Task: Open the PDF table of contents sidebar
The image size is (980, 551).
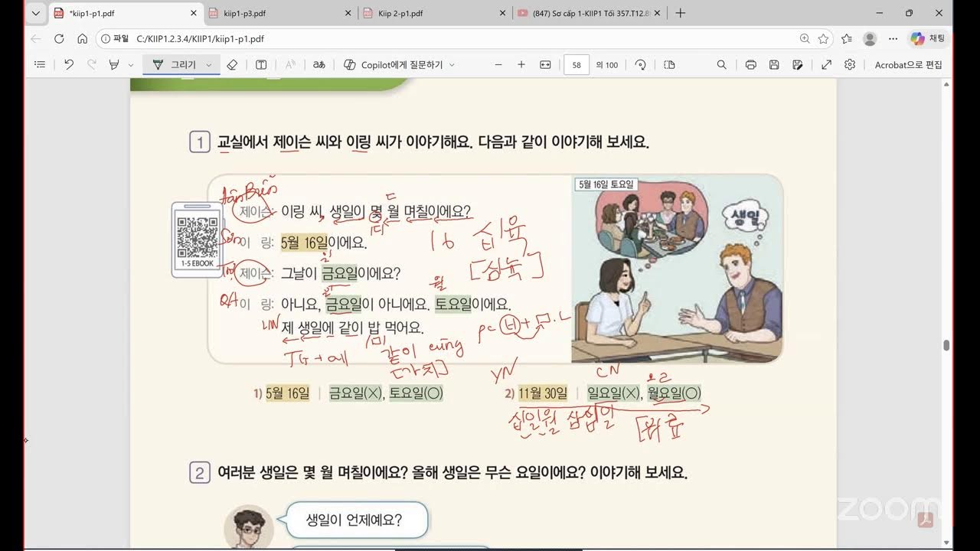Action: point(40,65)
